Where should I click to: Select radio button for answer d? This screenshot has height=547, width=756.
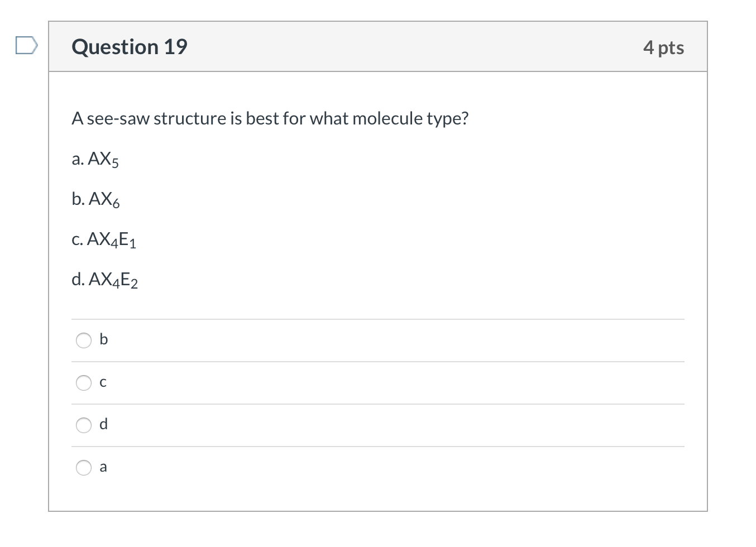83,425
